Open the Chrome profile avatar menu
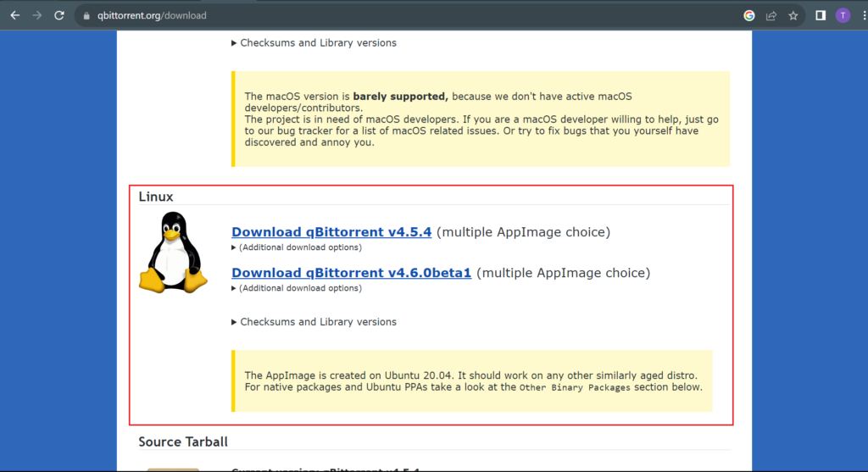This screenshot has height=472, width=868. click(843, 15)
